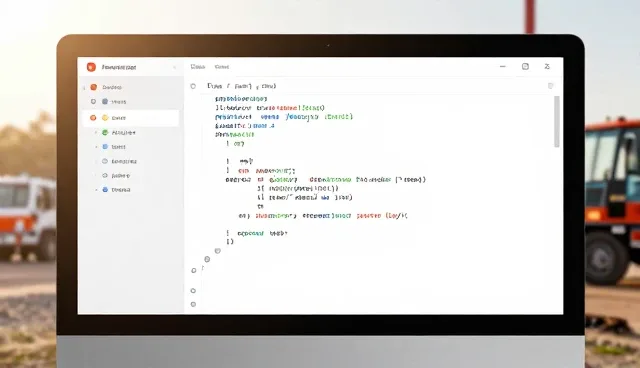Click the vertical scrollbar thumb of the editor

coord(557,122)
